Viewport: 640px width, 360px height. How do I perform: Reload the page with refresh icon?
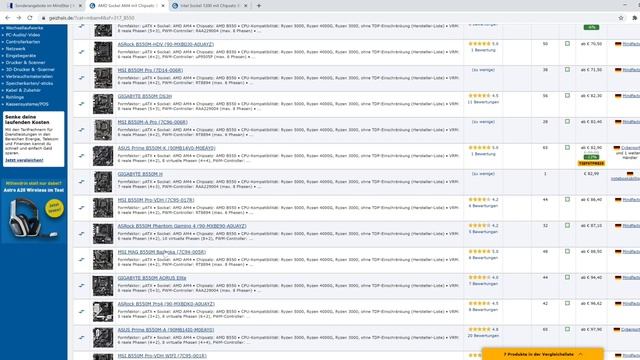click(30, 18)
